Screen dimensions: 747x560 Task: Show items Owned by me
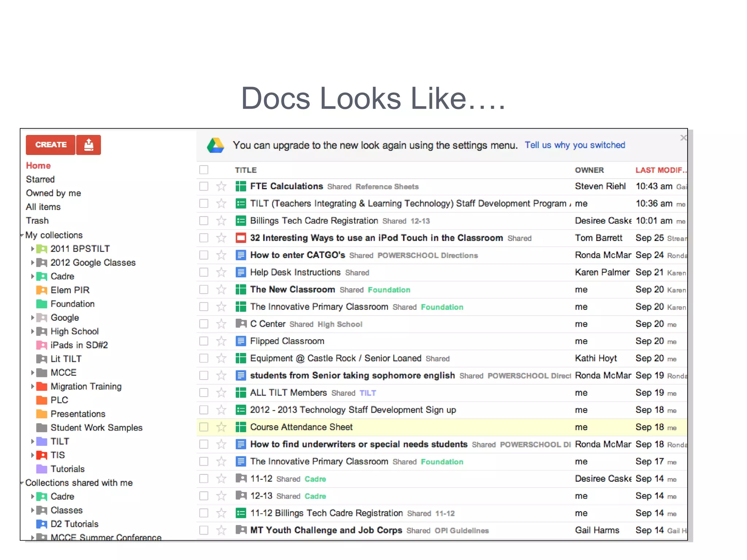(x=53, y=193)
